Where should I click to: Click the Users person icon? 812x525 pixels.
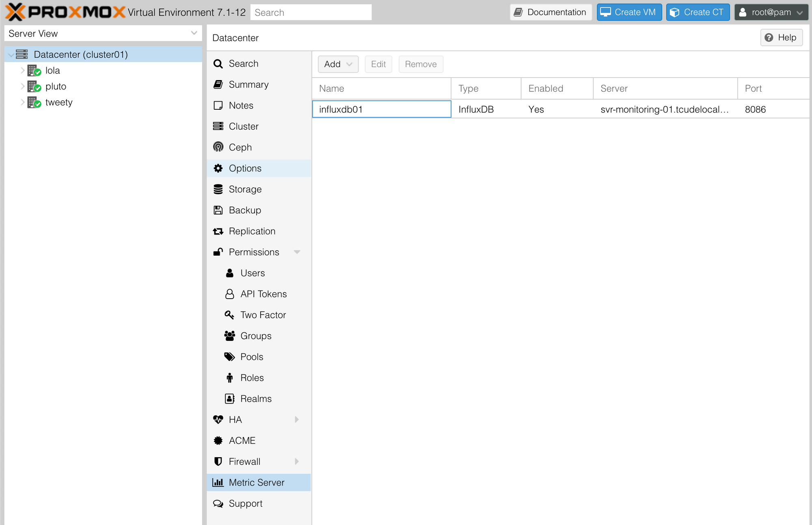coord(230,273)
